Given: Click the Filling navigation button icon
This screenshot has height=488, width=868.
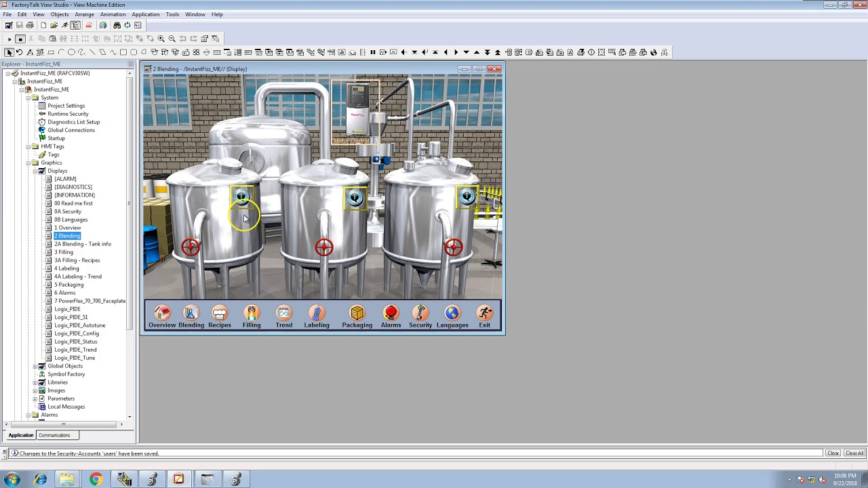Looking at the screenshot, I should 252,312.
